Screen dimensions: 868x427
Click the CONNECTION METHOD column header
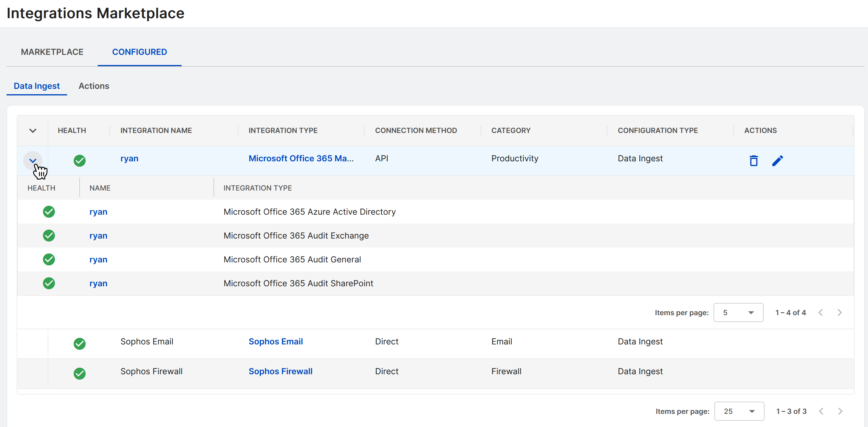416,130
